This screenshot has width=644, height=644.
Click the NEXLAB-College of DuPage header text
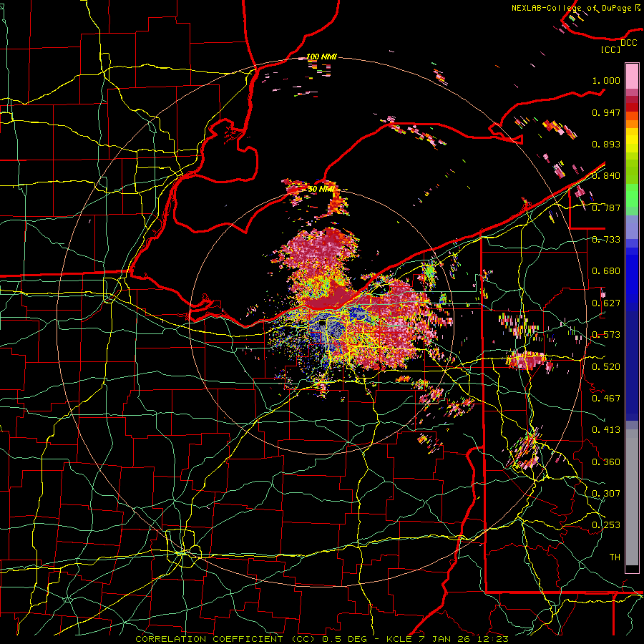576,8
